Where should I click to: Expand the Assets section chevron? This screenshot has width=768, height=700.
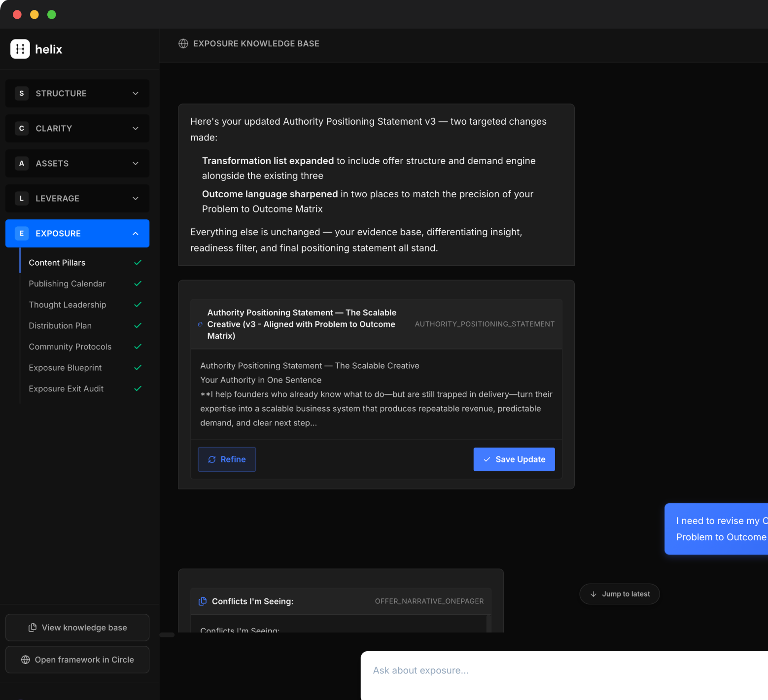tap(136, 163)
